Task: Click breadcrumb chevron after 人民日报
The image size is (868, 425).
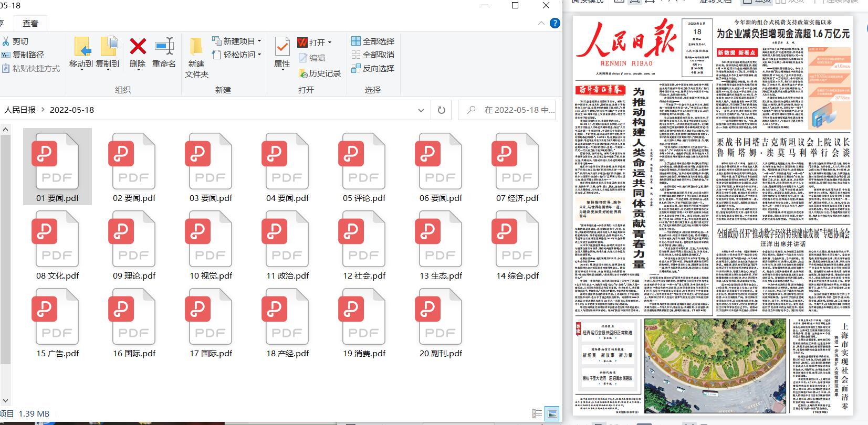Action: click(x=43, y=110)
